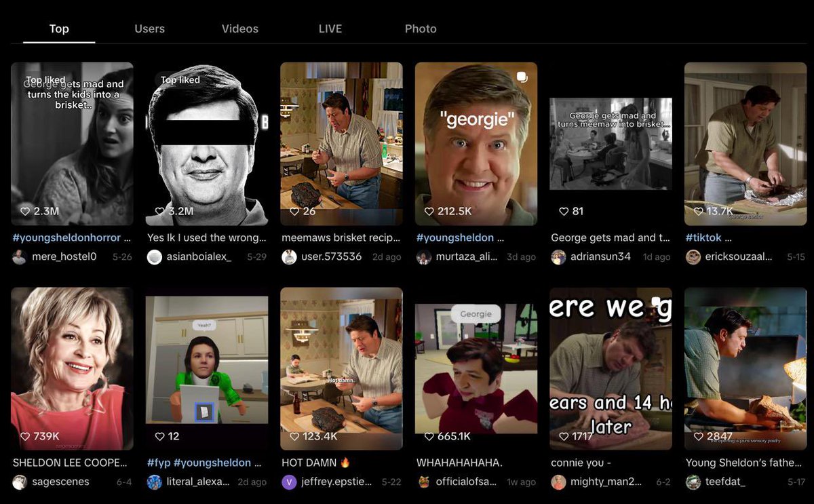Open mighty_man2 profile avatar

tap(558, 482)
